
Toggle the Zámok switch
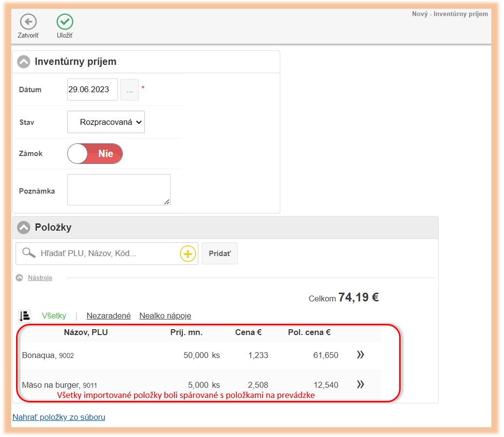click(95, 154)
